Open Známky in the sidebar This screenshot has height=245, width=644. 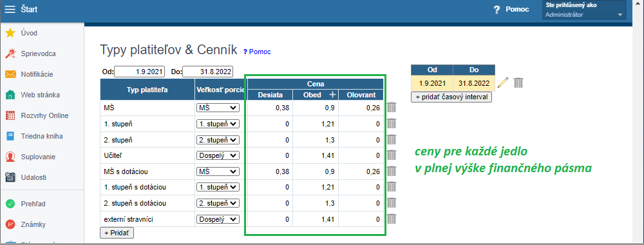[x=33, y=224]
